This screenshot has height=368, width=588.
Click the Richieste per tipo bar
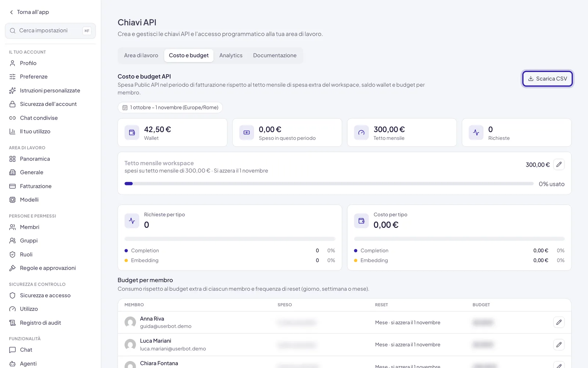click(x=230, y=239)
